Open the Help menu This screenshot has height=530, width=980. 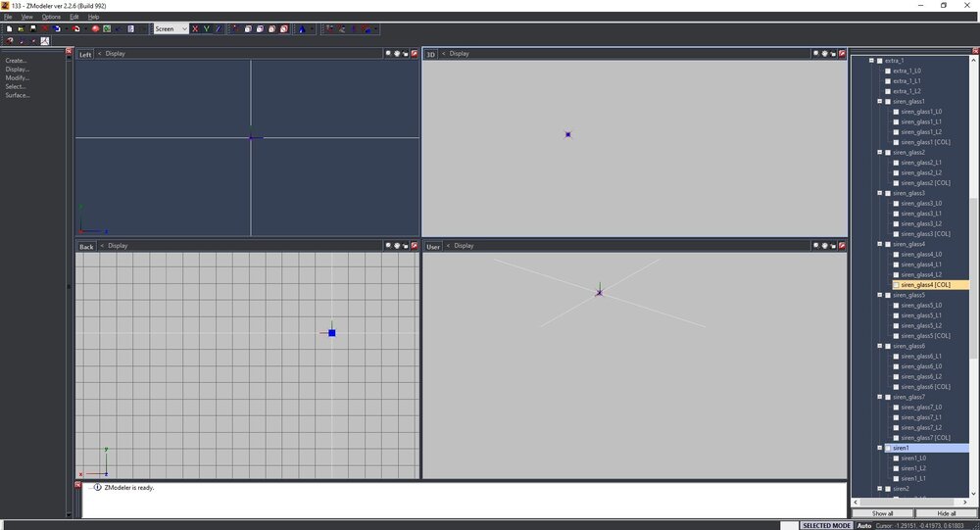click(93, 17)
